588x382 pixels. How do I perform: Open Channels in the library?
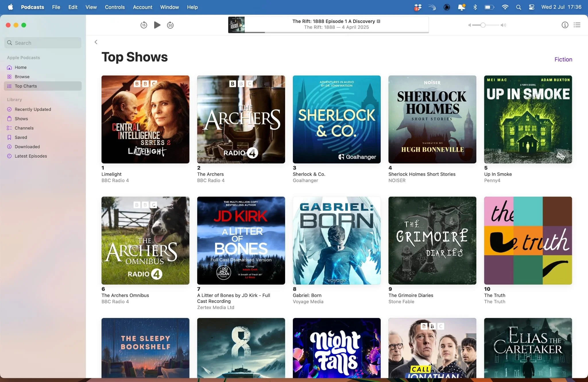click(43, 128)
